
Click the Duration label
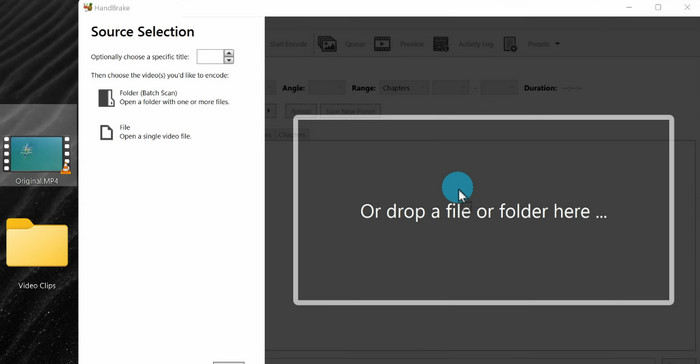[x=540, y=88]
